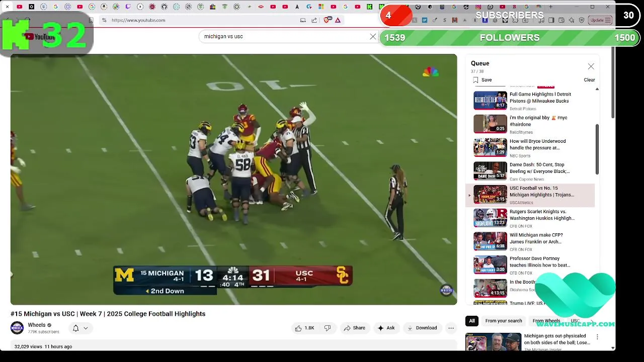This screenshot has height=362, width=644.
Task: Clear the queue
Action: click(x=589, y=80)
